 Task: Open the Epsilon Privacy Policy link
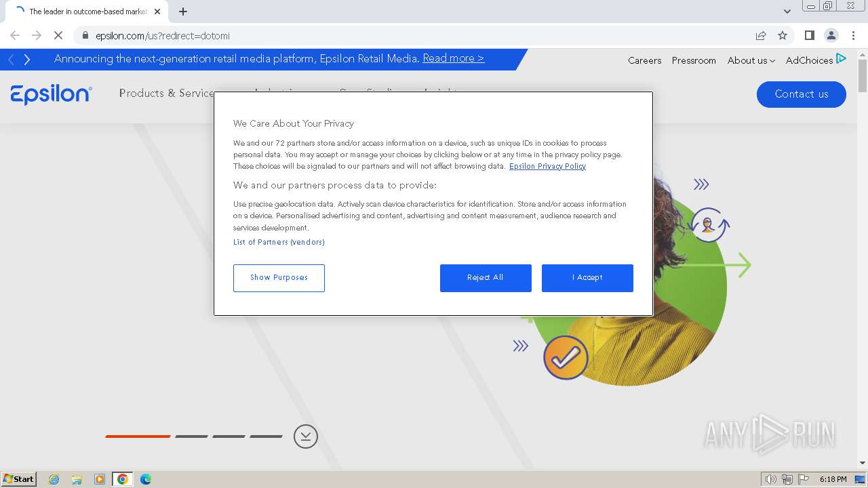pos(547,166)
